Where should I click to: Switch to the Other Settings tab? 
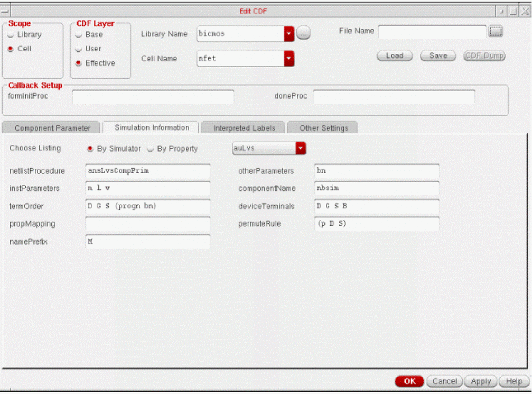point(323,127)
